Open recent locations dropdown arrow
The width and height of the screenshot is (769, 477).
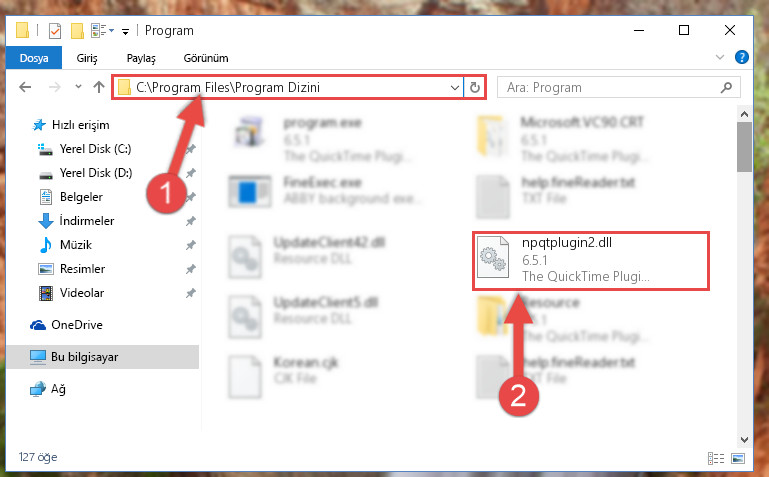[x=78, y=87]
